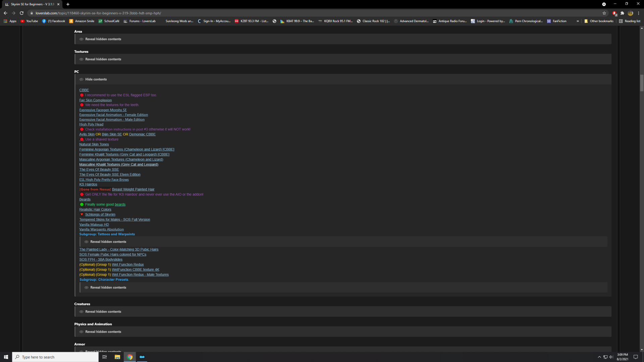Open KZBT 93.3 FM bookmark
The width and height of the screenshot is (644, 362).
pos(252,21)
